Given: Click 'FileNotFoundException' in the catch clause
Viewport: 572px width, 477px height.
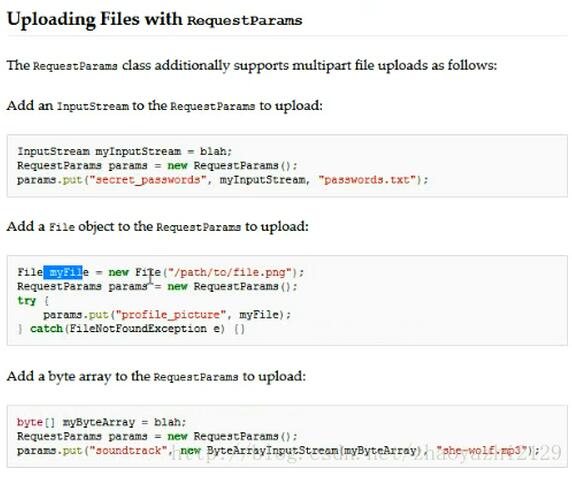Looking at the screenshot, I should click(138, 329).
